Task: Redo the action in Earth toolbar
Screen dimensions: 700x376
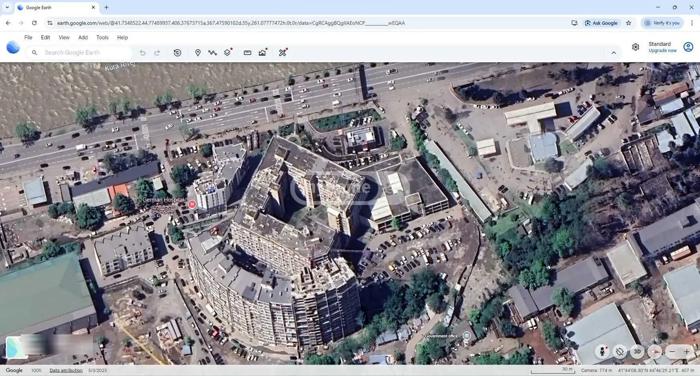Action: (157, 53)
